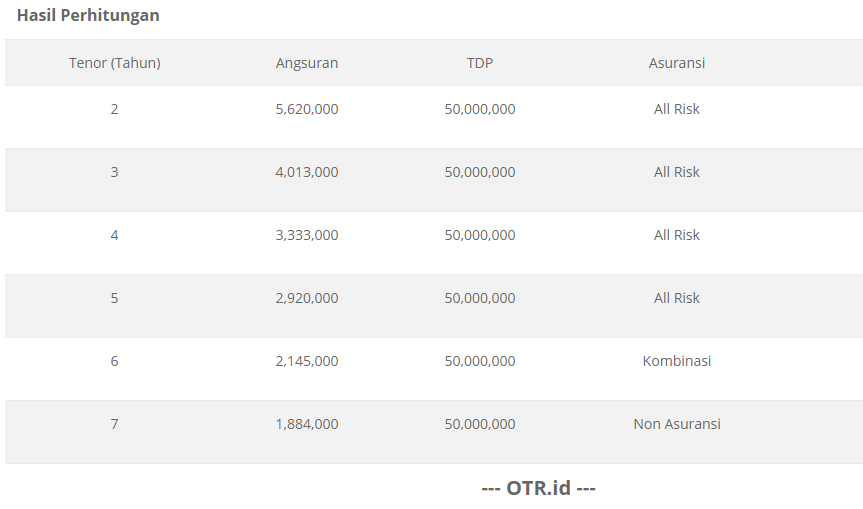Select the 2,920,000 installment amount
Image resolution: width=863 pixels, height=509 pixels.
point(307,298)
